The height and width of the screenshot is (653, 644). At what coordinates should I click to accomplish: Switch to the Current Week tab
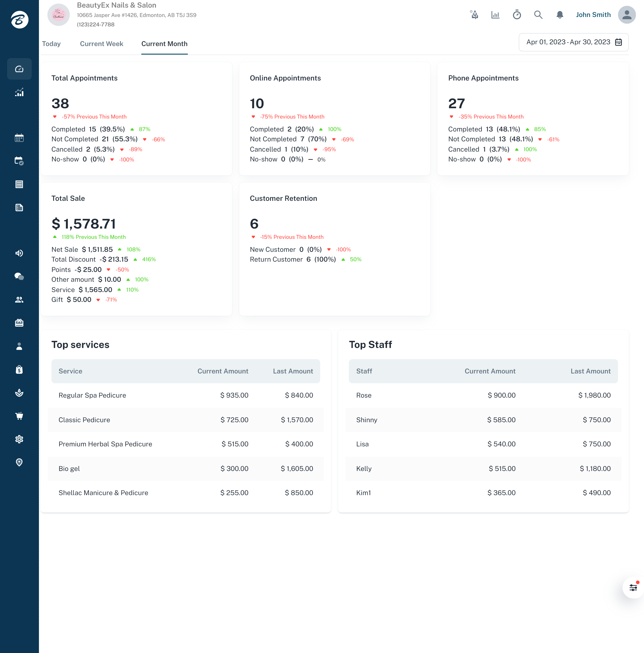tap(101, 44)
